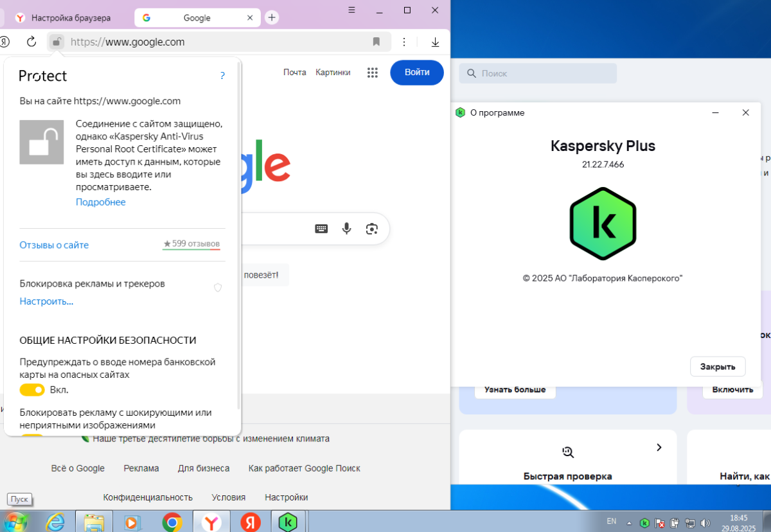
Task: Open the Конфиденциальность footer link
Action: tap(148, 497)
